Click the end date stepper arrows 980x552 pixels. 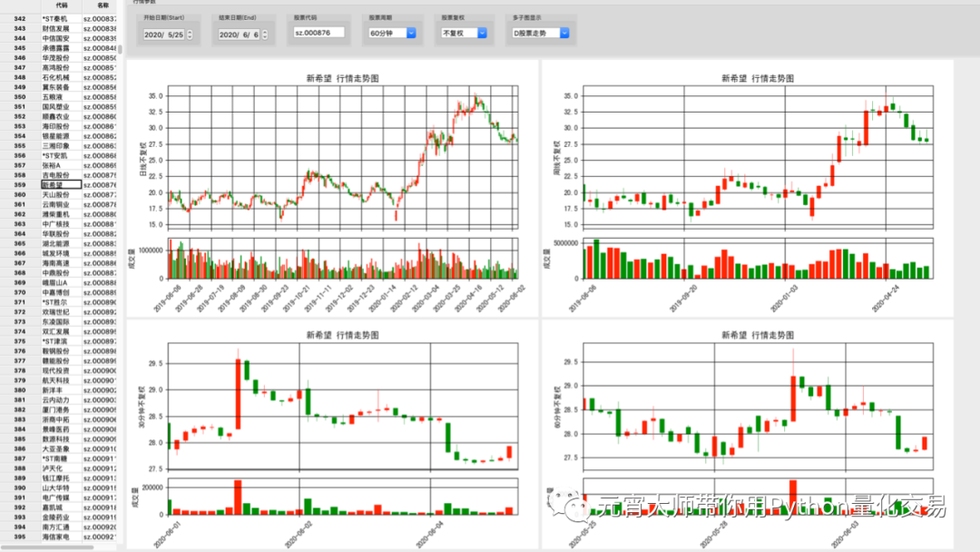pos(265,35)
